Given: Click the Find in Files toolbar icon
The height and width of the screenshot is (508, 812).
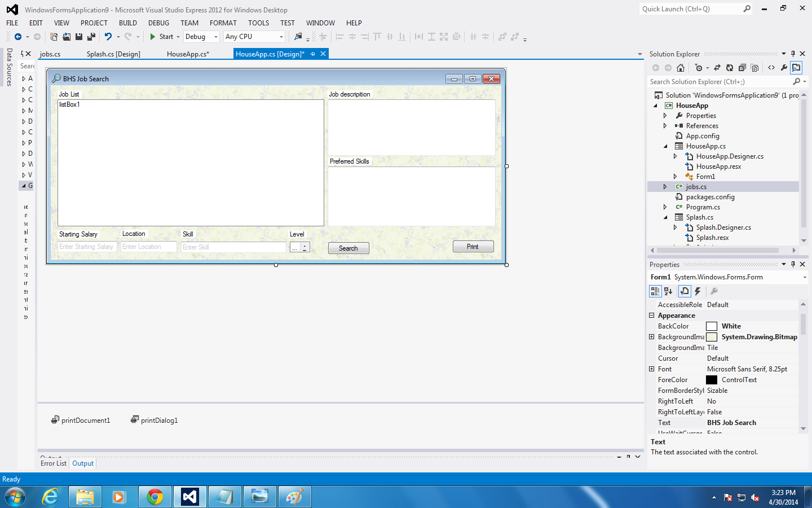Looking at the screenshot, I should point(298,37).
